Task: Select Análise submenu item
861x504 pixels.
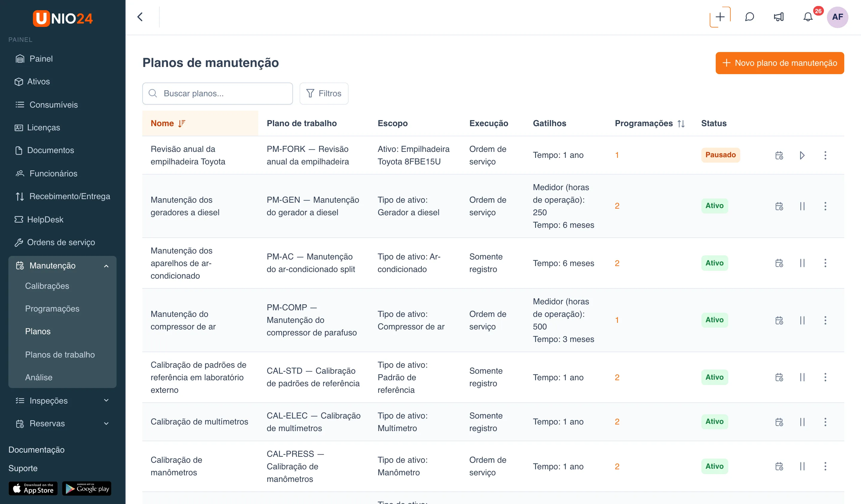Action: pos(39,377)
